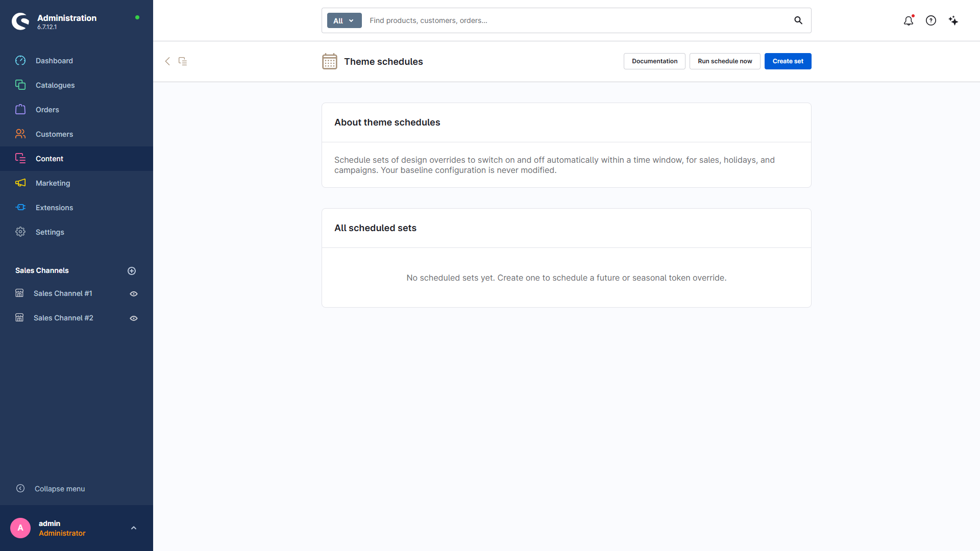This screenshot has width=980, height=551.
Task: Toggle visibility eye for Sales Channel #1
Action: 134,294
